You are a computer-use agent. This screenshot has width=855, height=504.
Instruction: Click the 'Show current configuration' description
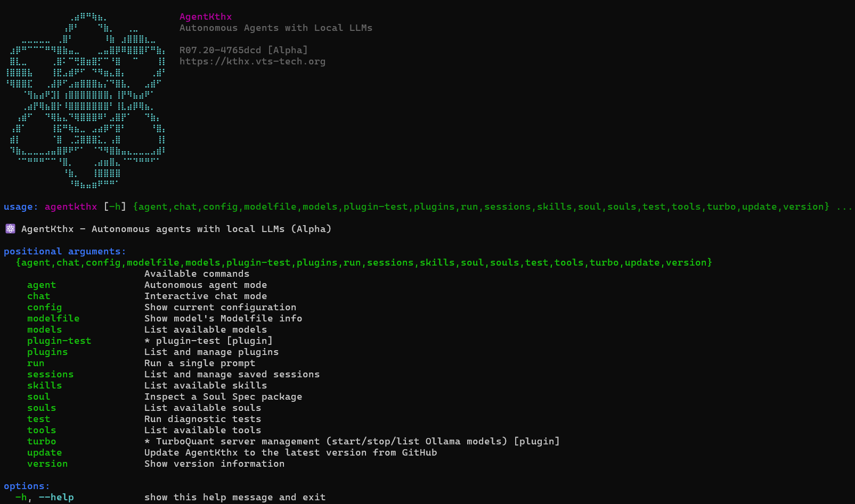[x=220, y=307]
